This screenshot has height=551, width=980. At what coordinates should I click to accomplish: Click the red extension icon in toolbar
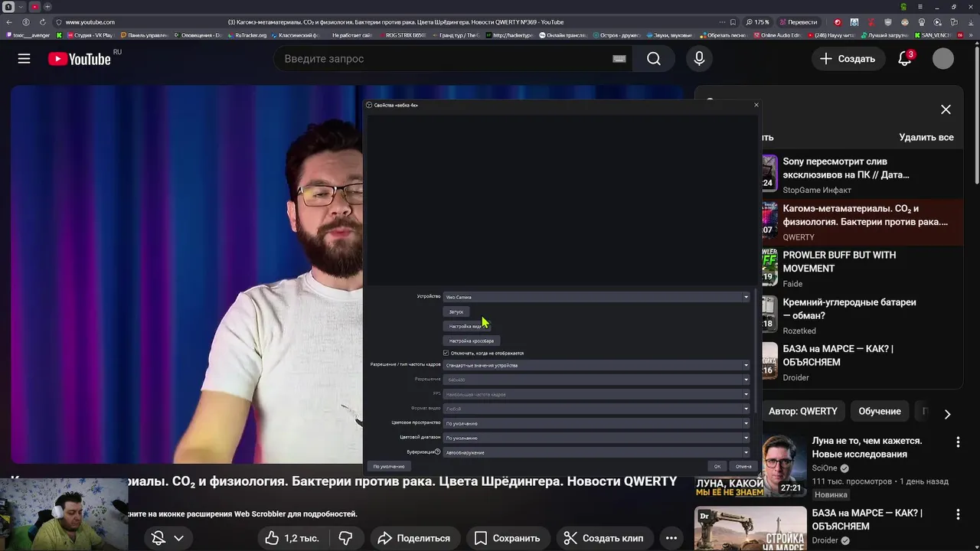tap(837, 22)
